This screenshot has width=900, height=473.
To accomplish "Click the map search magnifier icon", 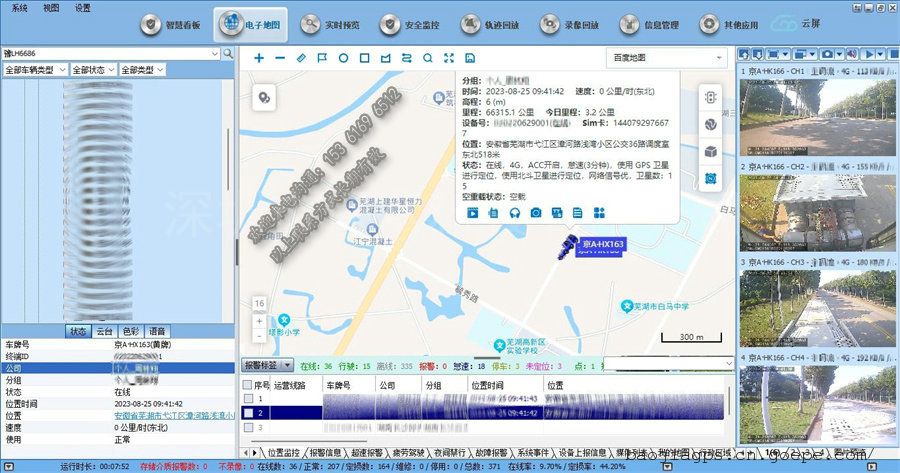I will point(428,58).
